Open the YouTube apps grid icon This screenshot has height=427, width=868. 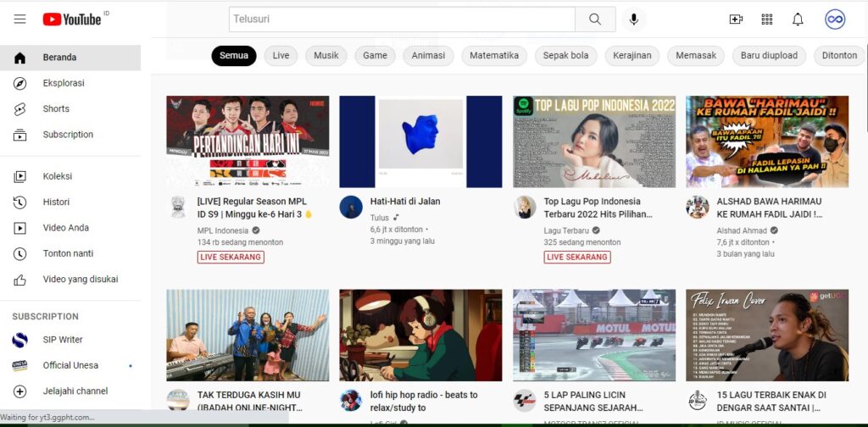point(766,19)
